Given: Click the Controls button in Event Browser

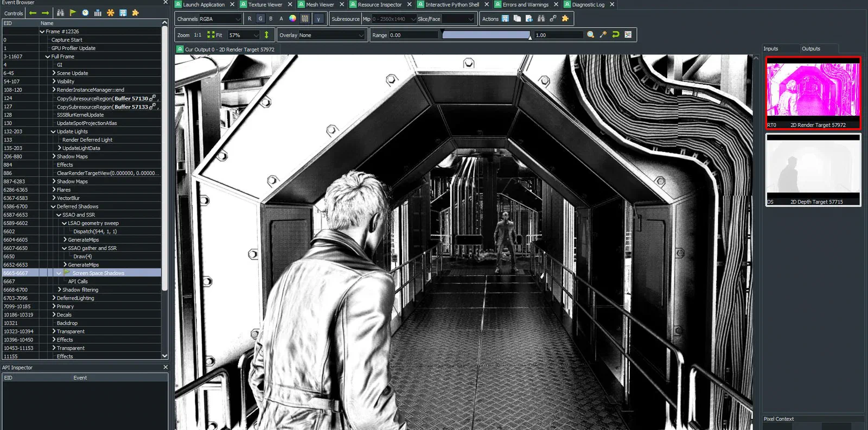Looking at the screenshot, I should [x=14, y=13].
